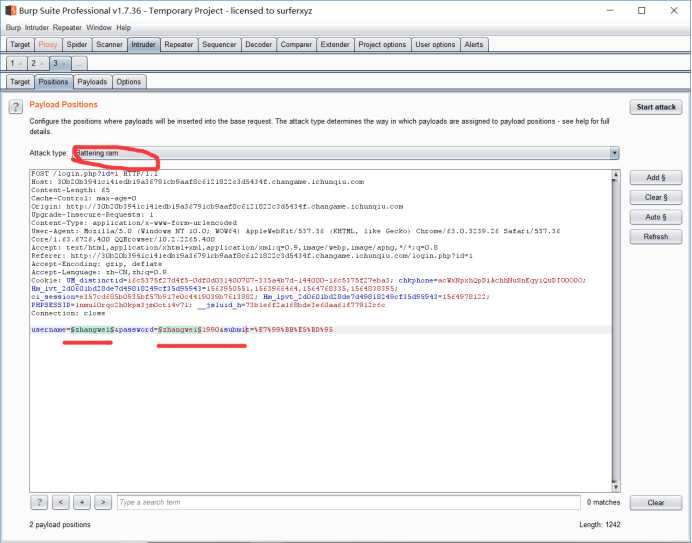Image resolution: width=692 pixels, height=543 pixels.
Task: Open the Repeater menu
Action: click(x=67, y=27)
